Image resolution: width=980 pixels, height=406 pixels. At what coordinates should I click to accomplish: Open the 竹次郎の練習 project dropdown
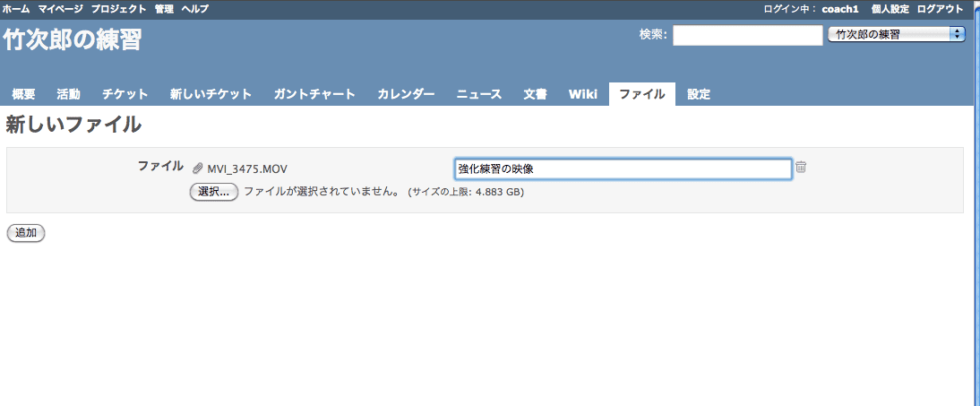click(897, 35)
